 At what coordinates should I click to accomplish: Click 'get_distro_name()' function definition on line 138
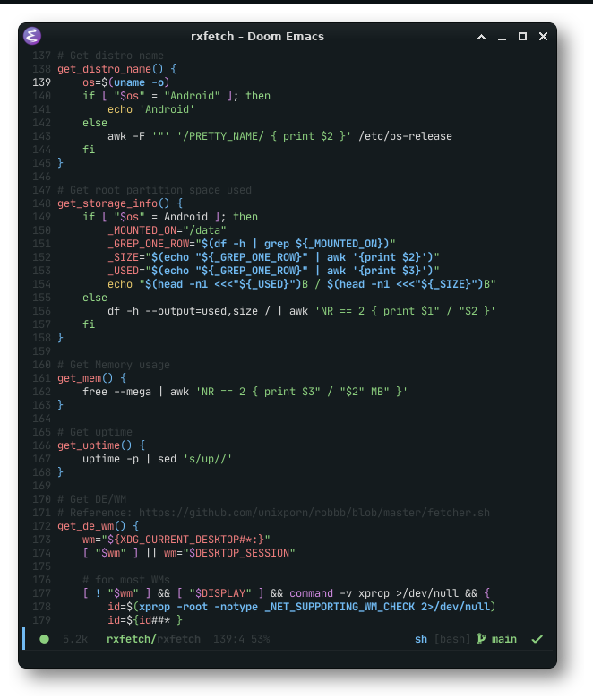pos(110,69)
